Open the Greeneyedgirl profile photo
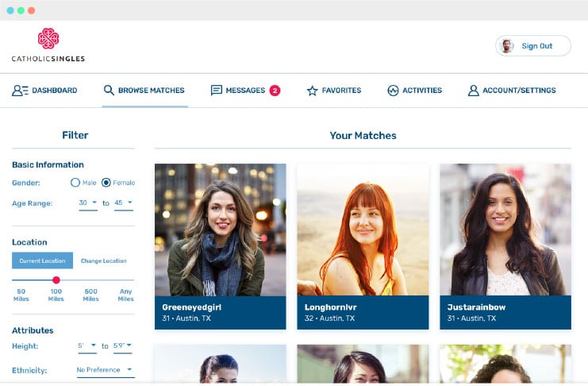Viewport: 588px width, 386px height. tap(220, 230)
